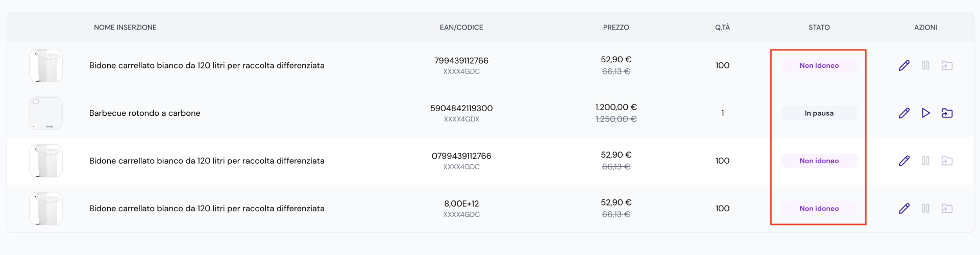
Task: Pause the listing with EAN 8,00E+12
Action: 925,209
